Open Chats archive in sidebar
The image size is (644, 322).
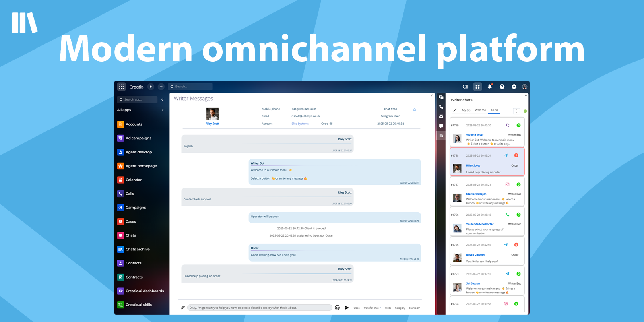pos(137,249)
